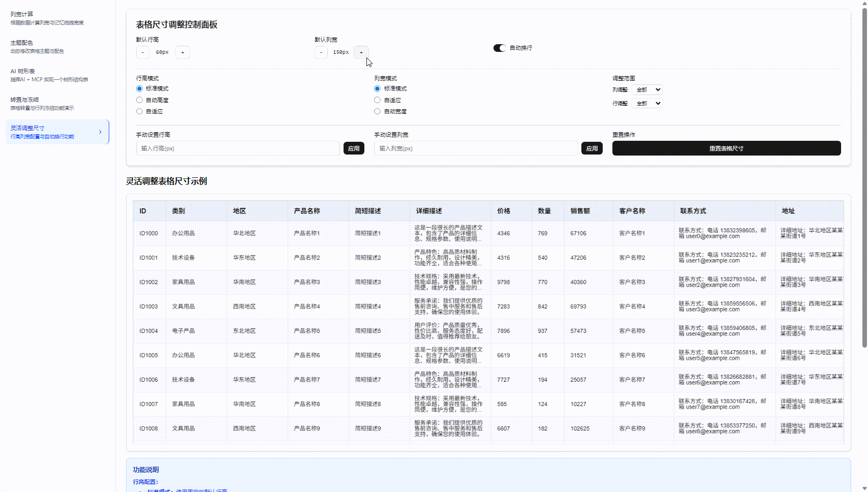Increase the default column width (默认列宽)
This screenshot has height=492, width=868.
(361, 52)
